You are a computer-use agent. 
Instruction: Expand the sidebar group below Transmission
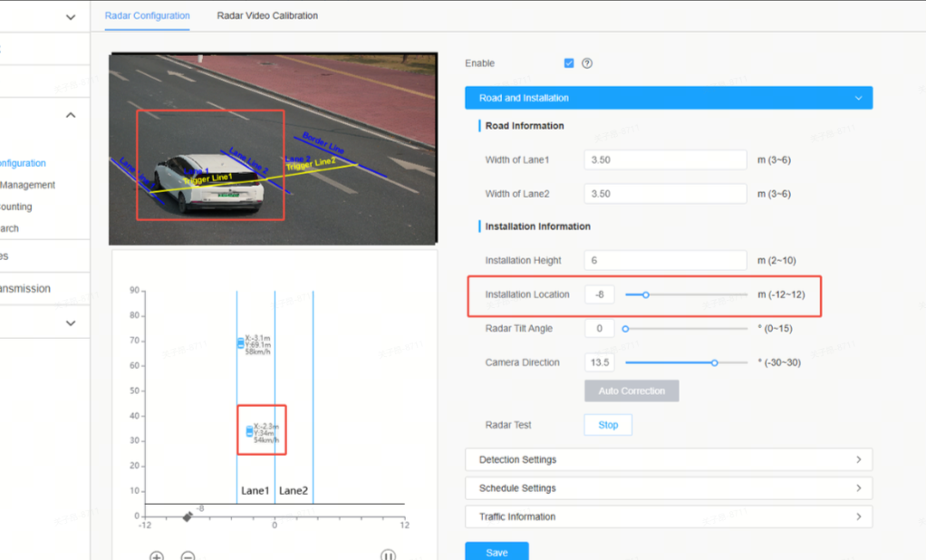click(x=71, y=323)
